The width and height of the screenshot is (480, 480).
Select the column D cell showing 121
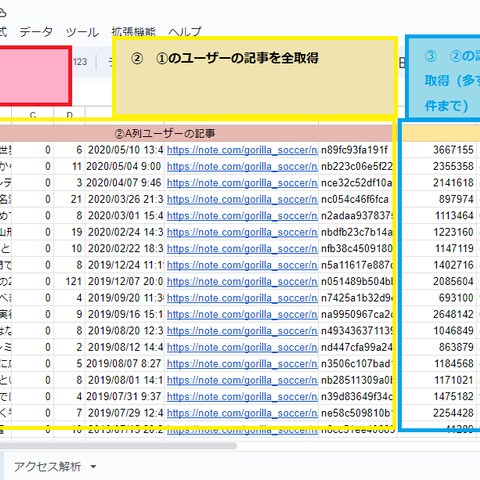pyautogui.click(x=69, y=281)
